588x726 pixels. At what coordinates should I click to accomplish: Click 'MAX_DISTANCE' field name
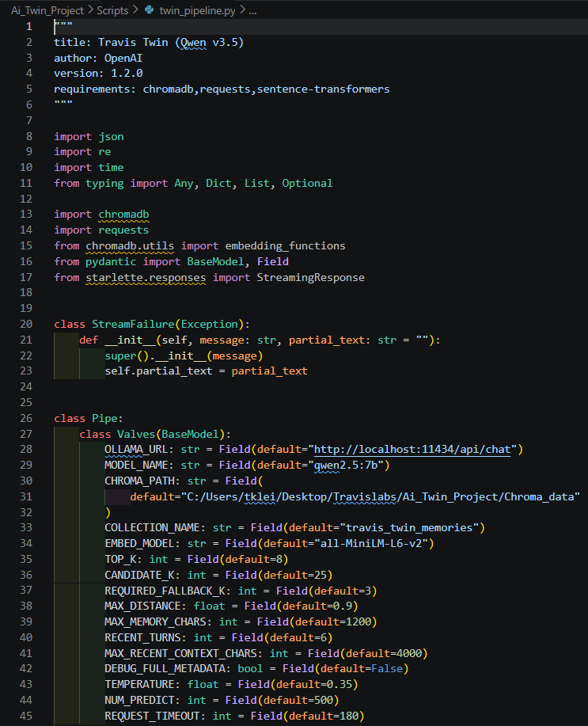coord(142,606)
